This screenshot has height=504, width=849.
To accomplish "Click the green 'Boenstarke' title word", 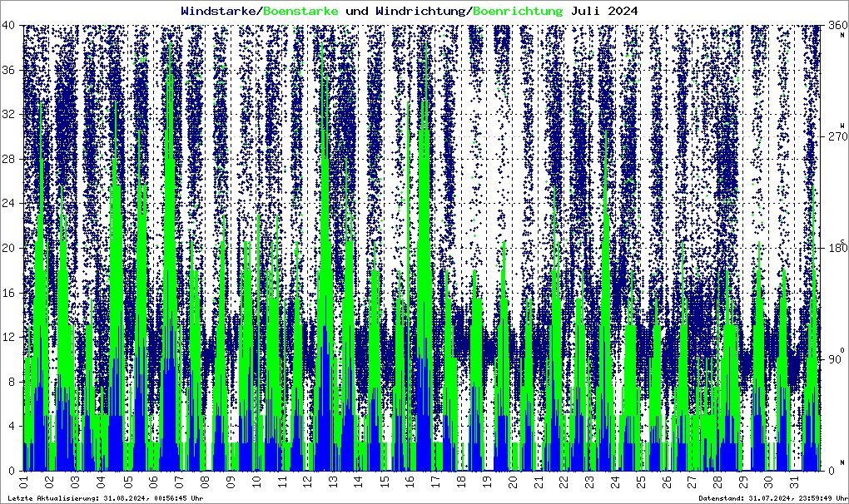I will pyautogui.click(x=300, y=11).
